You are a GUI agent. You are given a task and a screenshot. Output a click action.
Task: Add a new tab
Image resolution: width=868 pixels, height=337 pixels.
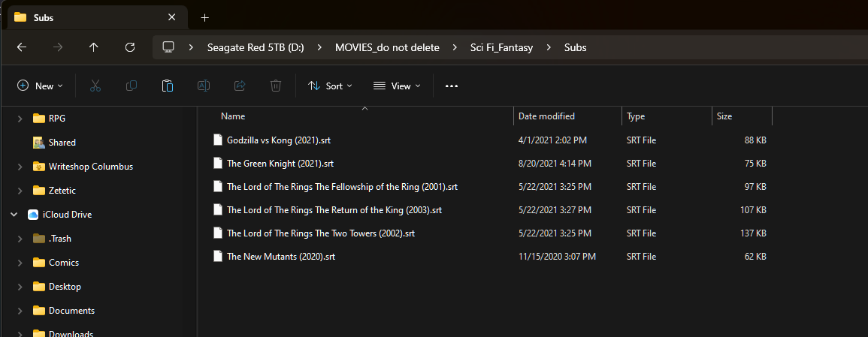pos(205,17)
